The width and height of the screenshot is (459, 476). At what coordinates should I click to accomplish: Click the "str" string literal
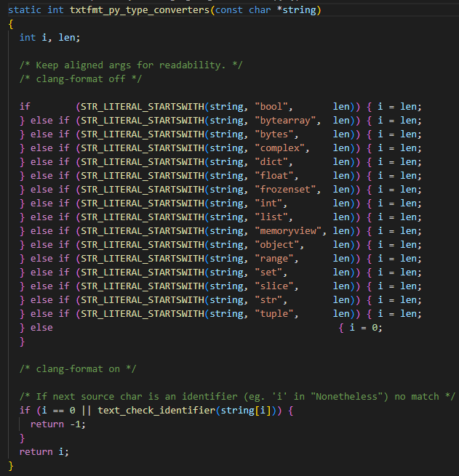pyautogui.click(x=268, y=300)
